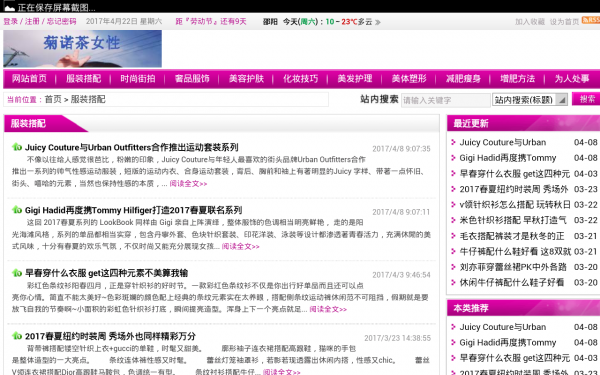The height and width of the screenshot is (375, 600).
Task: Open Gigi Hadid再度携Tommy Hilfiger article title
Action: (133, 210)
